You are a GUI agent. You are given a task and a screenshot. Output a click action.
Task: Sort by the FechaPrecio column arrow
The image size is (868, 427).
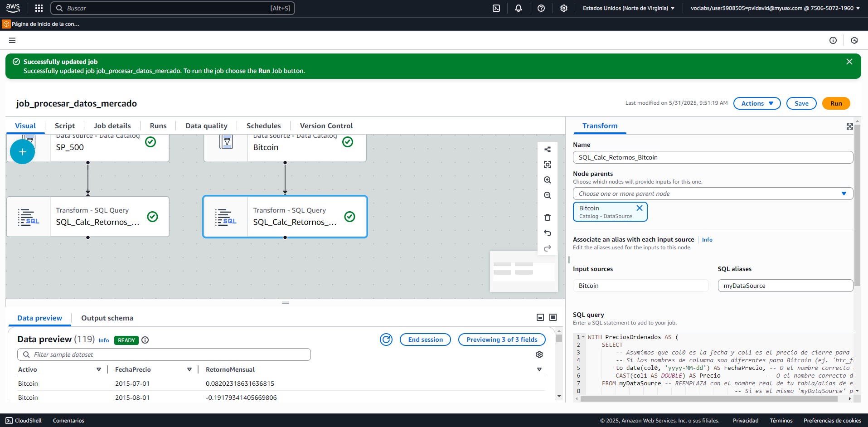(x=189, y=369)
